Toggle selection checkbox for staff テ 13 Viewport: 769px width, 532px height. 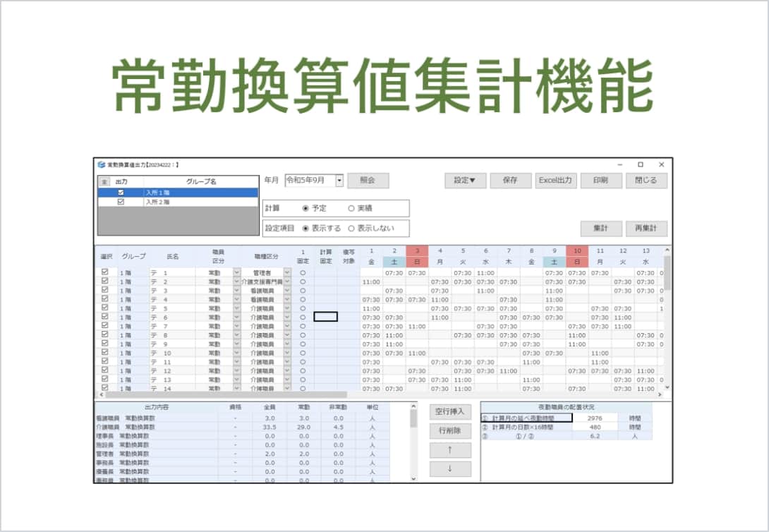coord(104,379)
